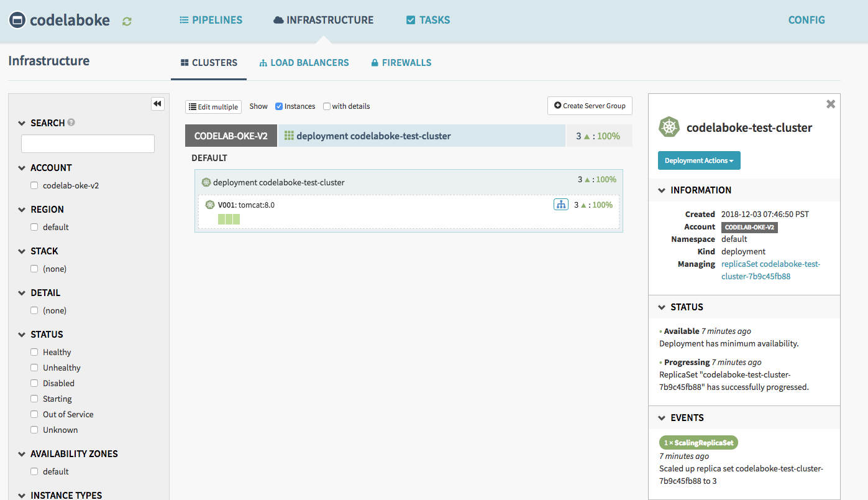Collapse the INFORMATION section
Image resolution: width=868 pixels, height=500 pixels.
(662, 190)
